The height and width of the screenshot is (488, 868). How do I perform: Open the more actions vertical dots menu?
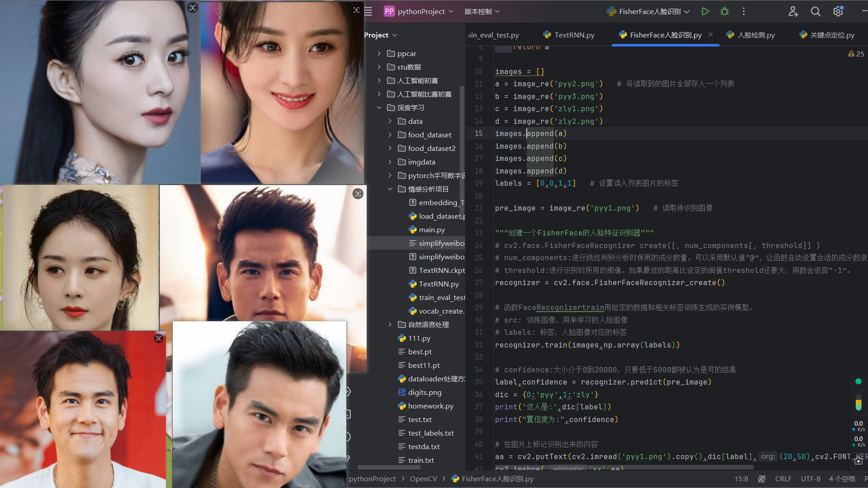744,12
